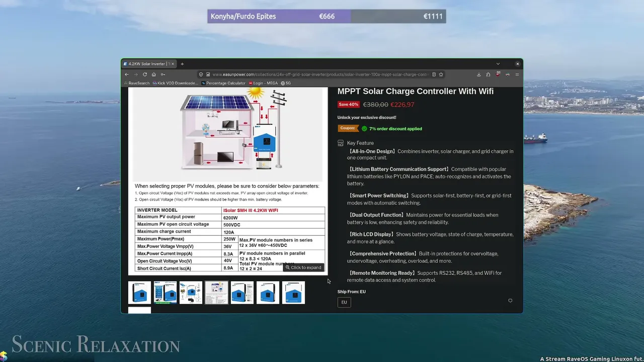Viewport: 644px width, 362px height.
Task: Select the fourth highlighted product thumbnail
Action: pos(216,293)
